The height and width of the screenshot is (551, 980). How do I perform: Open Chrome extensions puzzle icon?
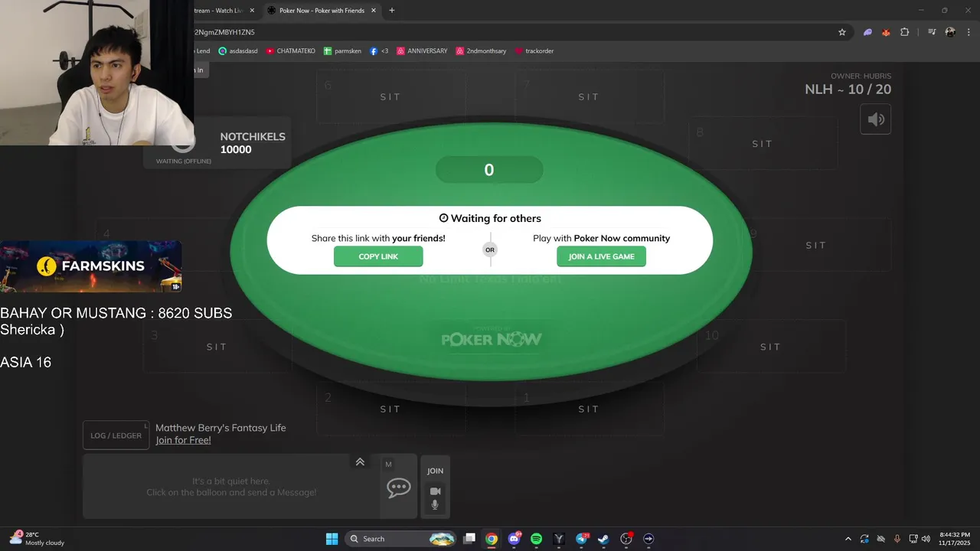click(x=905, y=32)
